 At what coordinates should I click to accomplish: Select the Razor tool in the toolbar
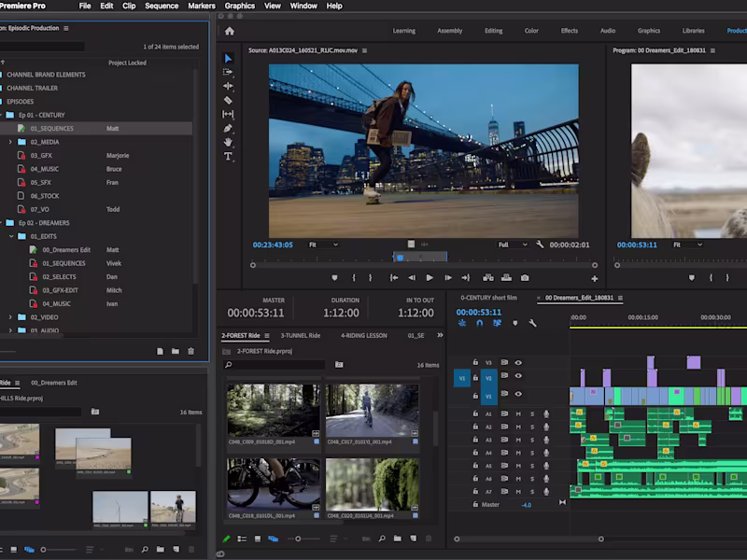[229, 100]
